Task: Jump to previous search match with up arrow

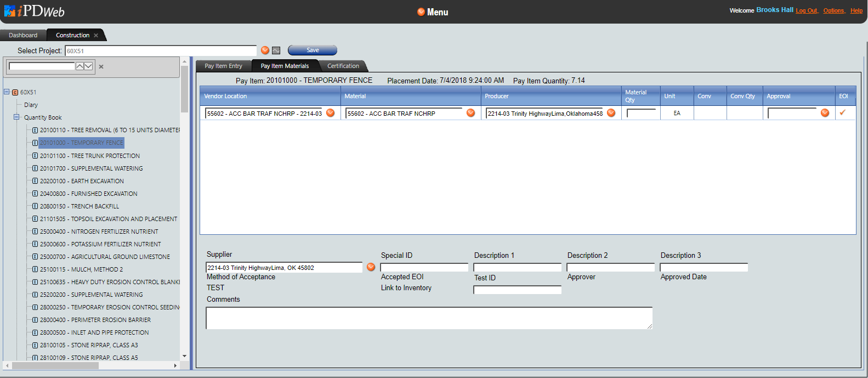Action: (x=80, y=66)
